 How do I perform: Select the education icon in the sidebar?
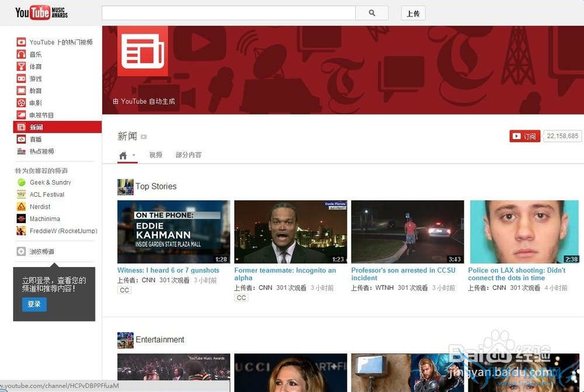click(x=21, y=91)
